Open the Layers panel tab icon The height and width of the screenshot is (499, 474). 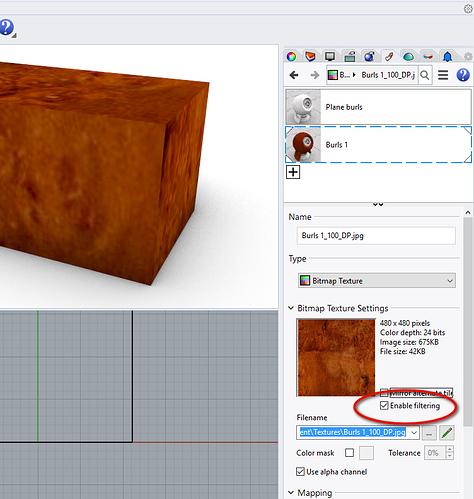click(x=310, y=57)
